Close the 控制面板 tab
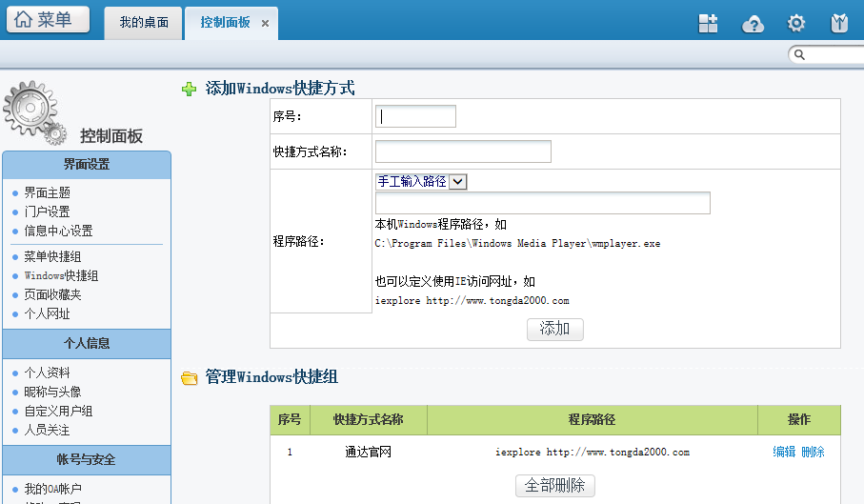The height and width of the screenshot is (504, 864). pos(265,23)
